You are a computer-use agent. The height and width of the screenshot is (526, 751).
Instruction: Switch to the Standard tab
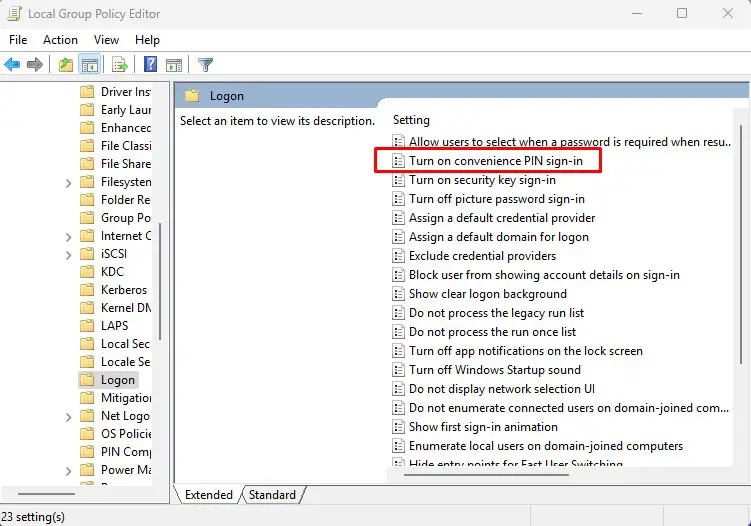click(x=272, y=494)
